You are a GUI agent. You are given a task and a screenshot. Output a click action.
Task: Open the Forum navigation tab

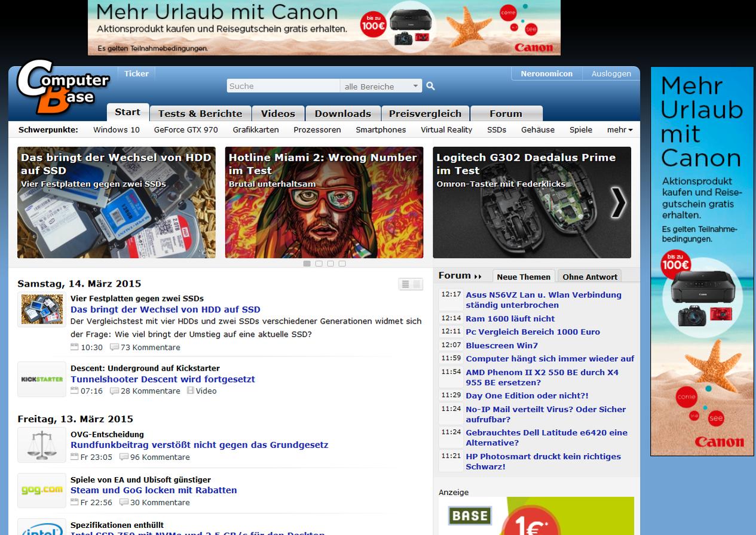(506, 113)
